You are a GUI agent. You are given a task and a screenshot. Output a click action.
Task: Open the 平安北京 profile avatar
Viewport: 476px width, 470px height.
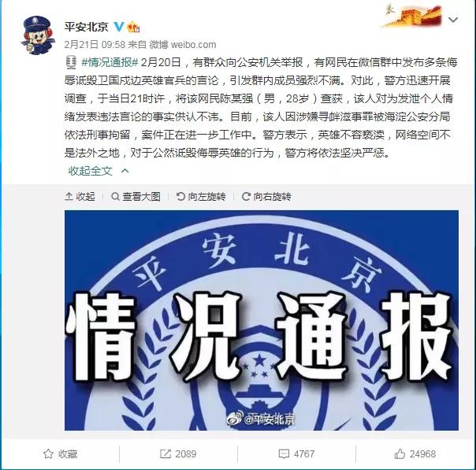coord(37,35)
